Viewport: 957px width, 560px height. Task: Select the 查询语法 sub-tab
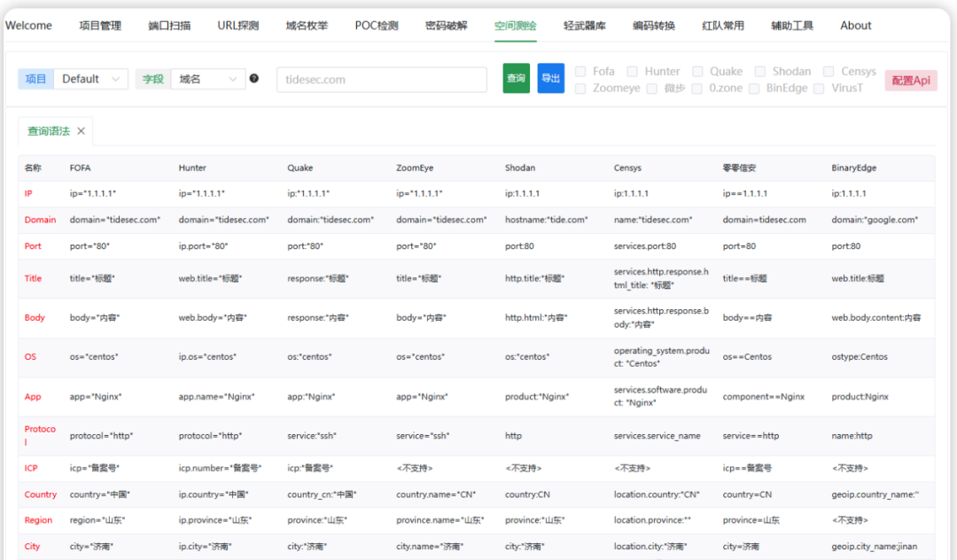point(49,131)
